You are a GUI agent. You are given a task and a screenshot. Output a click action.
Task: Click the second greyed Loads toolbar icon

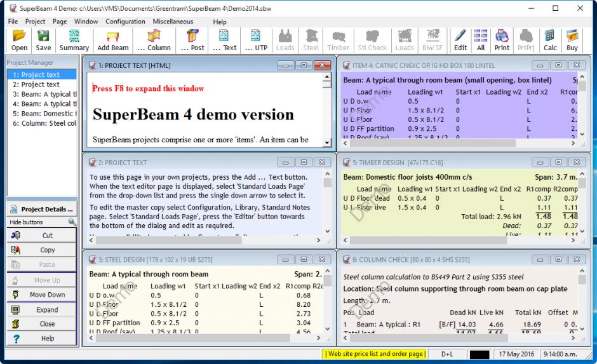pos(405,41)
